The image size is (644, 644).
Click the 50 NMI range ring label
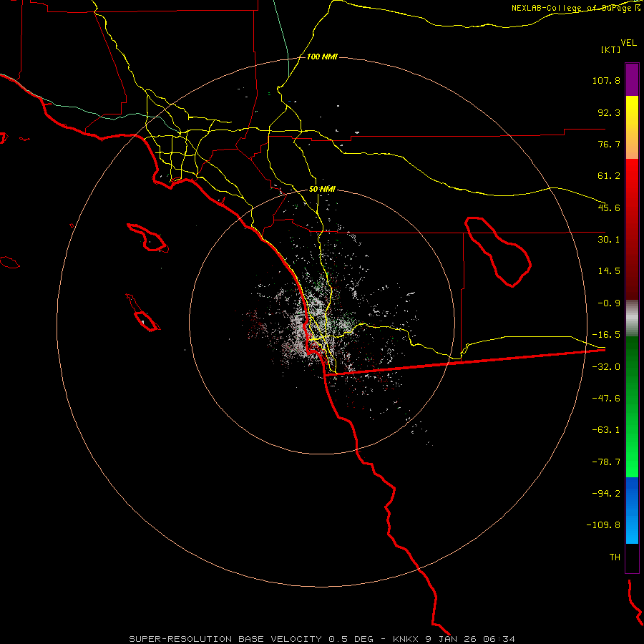[322, 190]
